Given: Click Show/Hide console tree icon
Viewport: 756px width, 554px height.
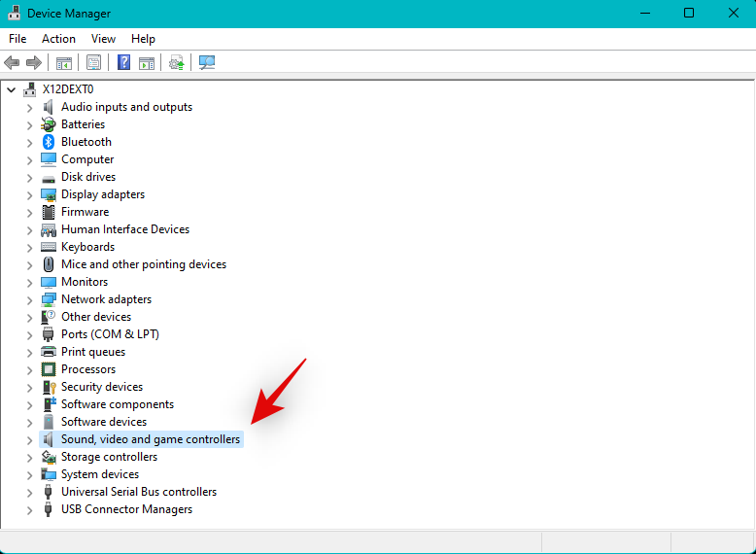Looking at the screenshot, I should pos(64,63).
